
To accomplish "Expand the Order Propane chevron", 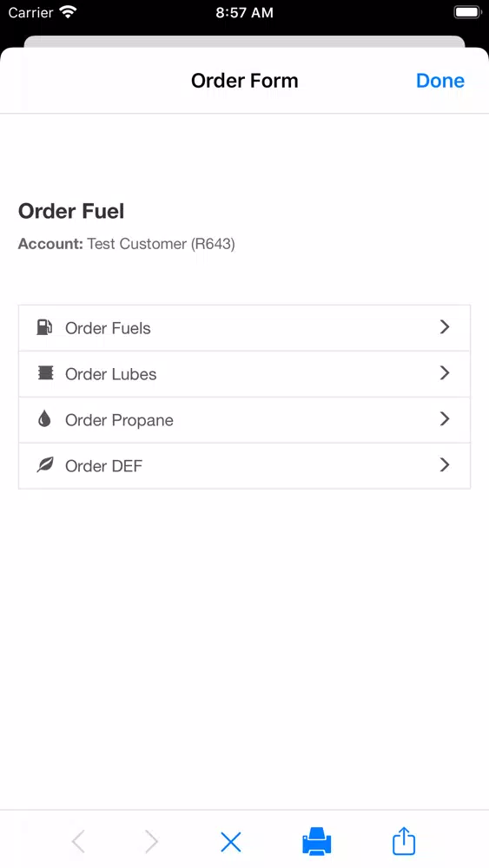I will tap(444, 418).
